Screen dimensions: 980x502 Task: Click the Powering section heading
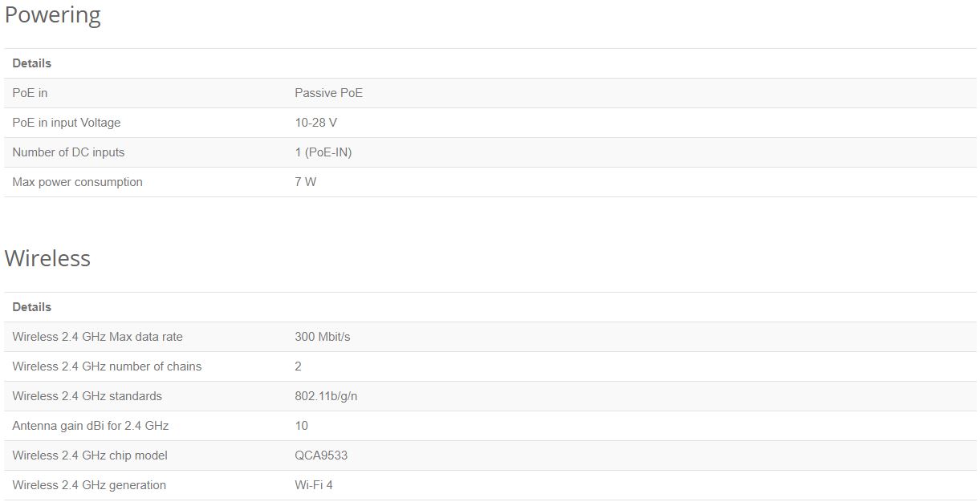(x=53, y=15)
